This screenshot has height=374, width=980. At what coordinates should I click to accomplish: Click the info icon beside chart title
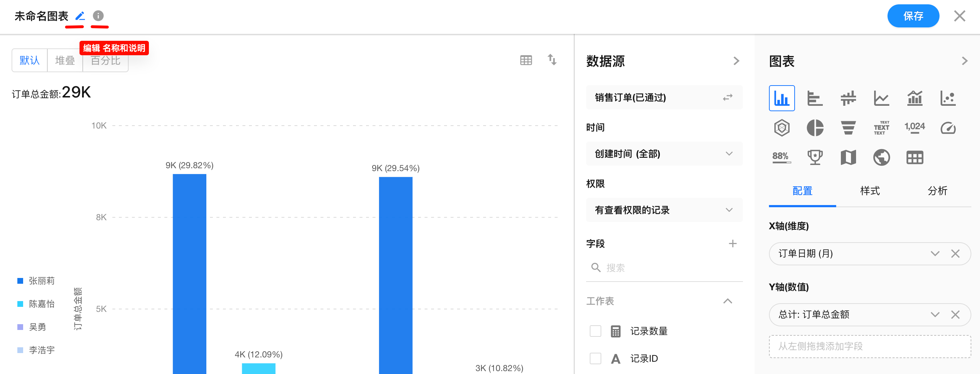tap(98, 16)
